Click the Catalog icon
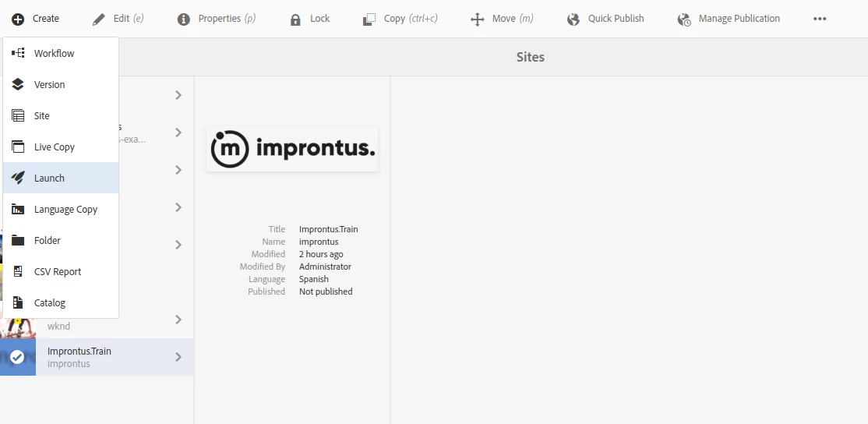The width and height of the screenshot is (868, 424). point(18,302)
